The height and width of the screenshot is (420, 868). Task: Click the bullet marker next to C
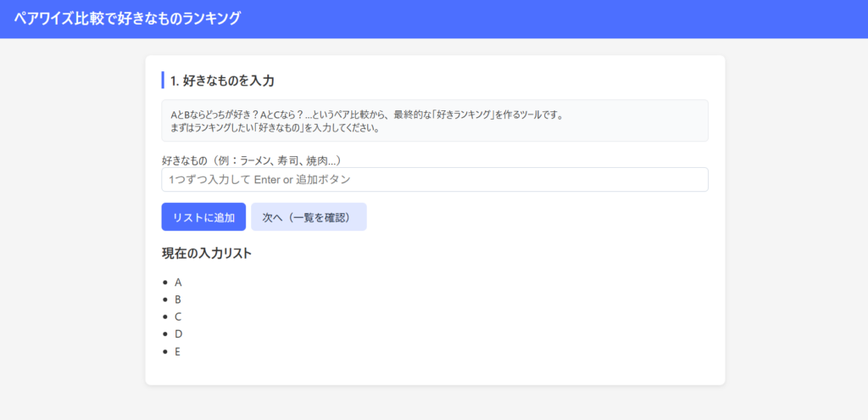(x=164, y=317)
